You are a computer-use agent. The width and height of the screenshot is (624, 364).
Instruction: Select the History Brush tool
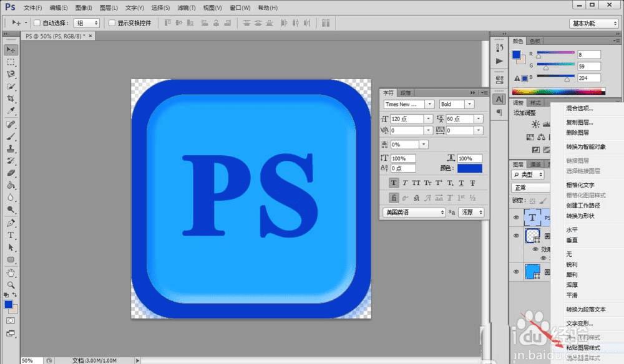(11, 161)
